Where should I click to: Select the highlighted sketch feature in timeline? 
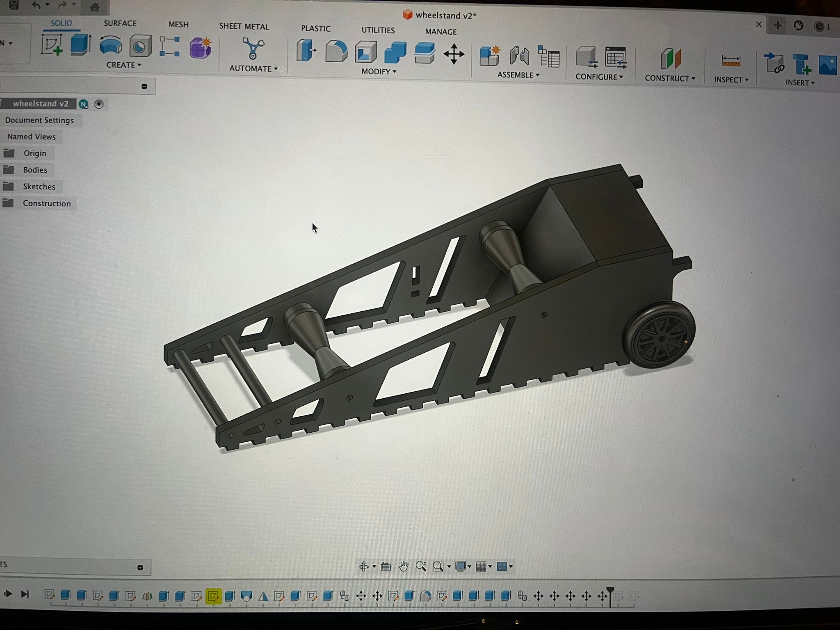coord(213,596)
